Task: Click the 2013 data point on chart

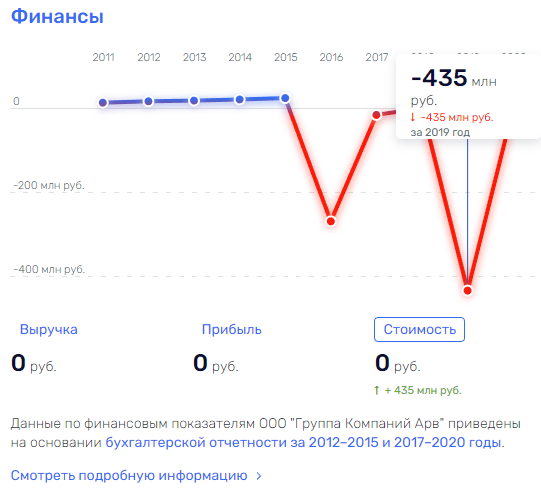Action: click(194, 101)
